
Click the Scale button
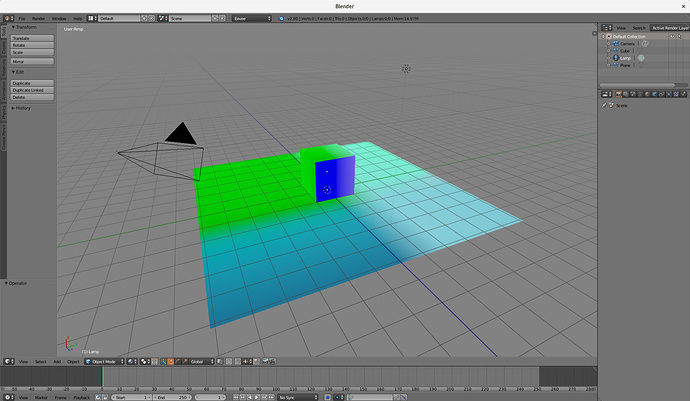[x=32, y=52]
